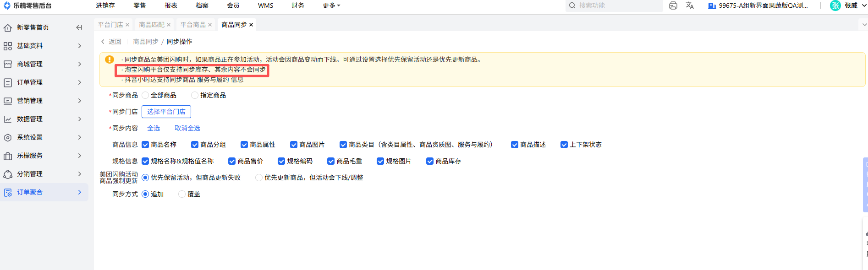Expand the 基础资料 sidebar chevron
868x270 pixels.
[80, 46]
